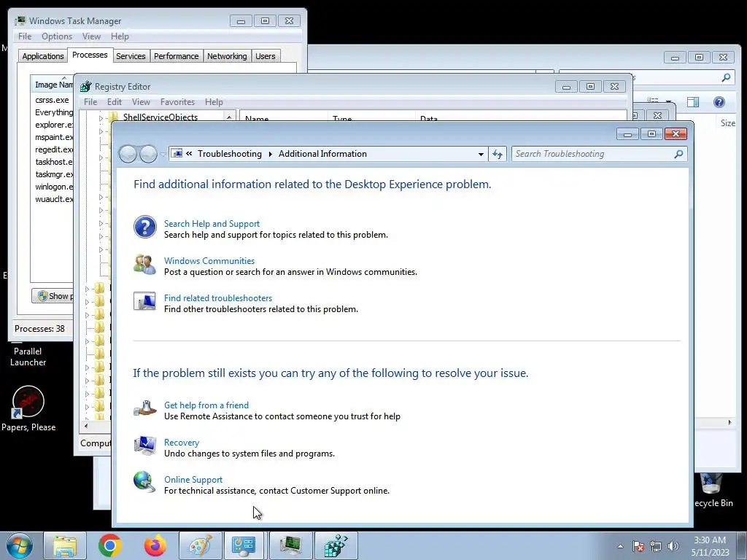Click the volume speaker tray icon
747x560 pixels.
[x=673, y=546]
